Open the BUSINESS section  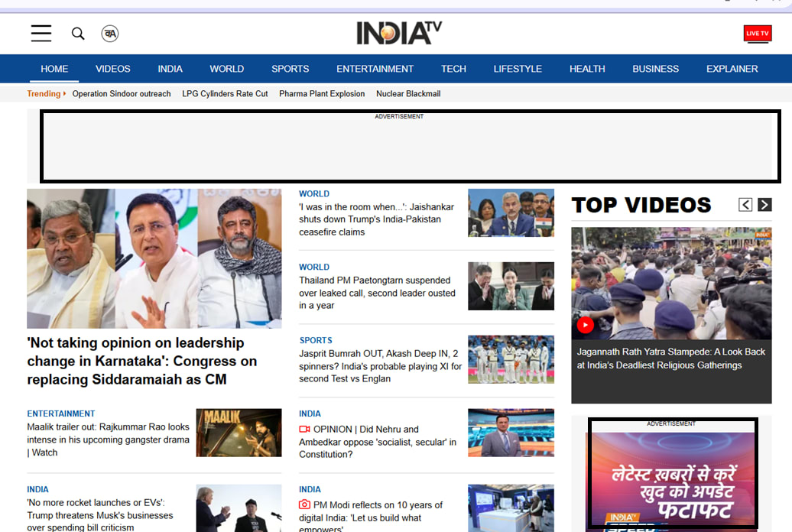point(655,69)
